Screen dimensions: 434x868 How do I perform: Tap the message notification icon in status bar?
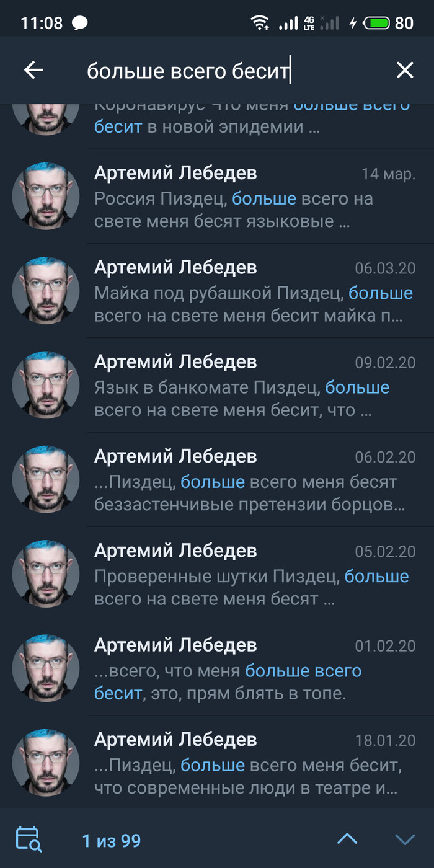(x=79, y=24)
